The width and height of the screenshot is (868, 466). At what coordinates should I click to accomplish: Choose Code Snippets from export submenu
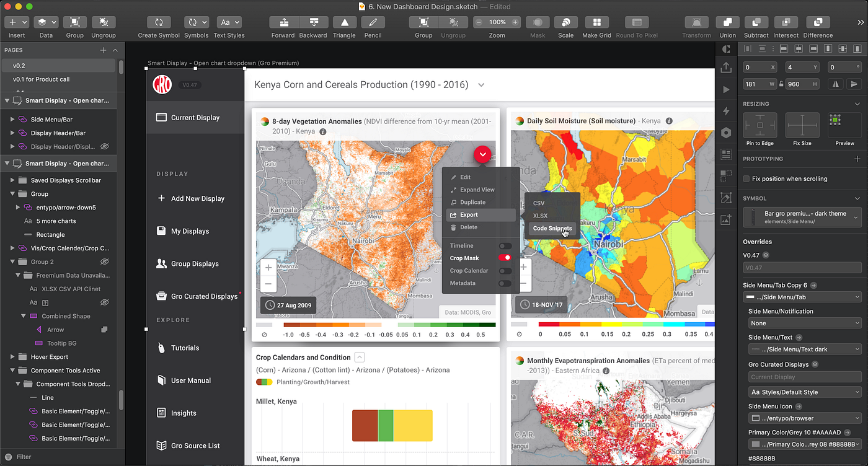click(552, 228)
